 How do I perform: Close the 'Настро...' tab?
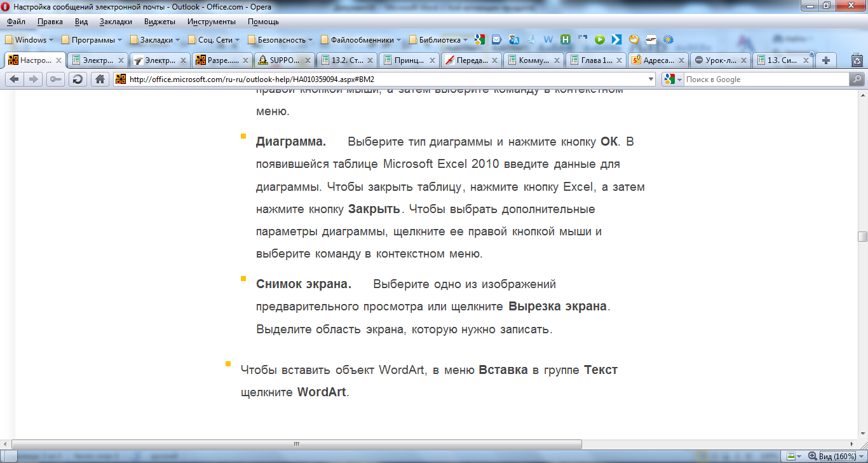click(x=59, y=60)
